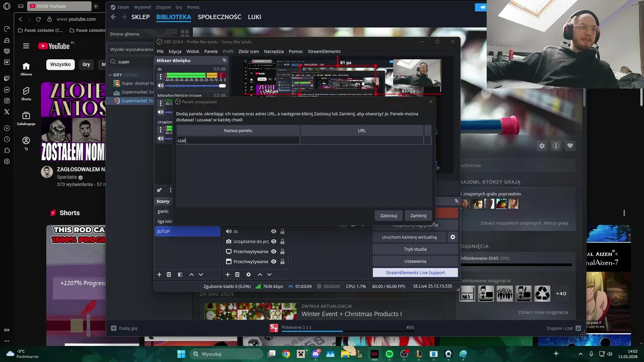Move the selected scene up with the arrow
This screenshot has width=644, height=362.
[x=191, y=275]
